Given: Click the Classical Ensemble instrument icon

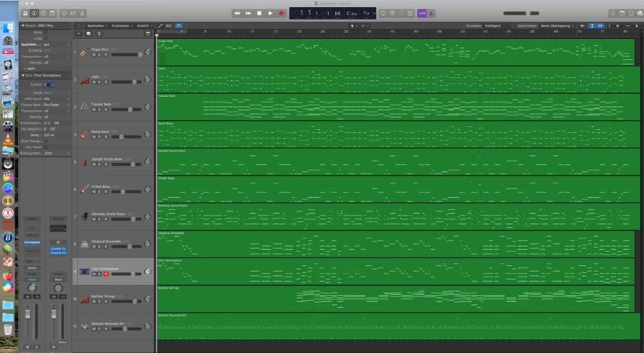Looking at the screenshot, I should (x=85, y=244).
